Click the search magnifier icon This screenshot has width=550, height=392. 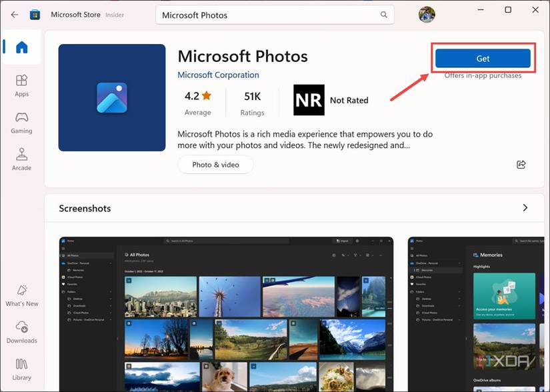[384, 15]
